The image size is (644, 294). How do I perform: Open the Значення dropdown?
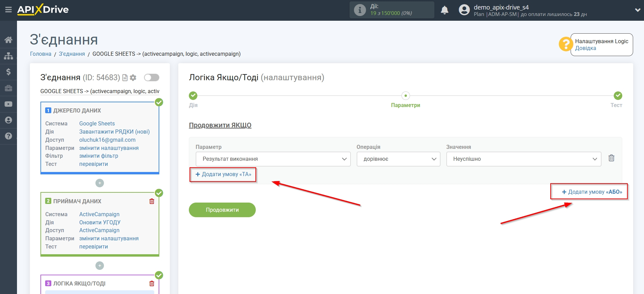tap(524, 159)
